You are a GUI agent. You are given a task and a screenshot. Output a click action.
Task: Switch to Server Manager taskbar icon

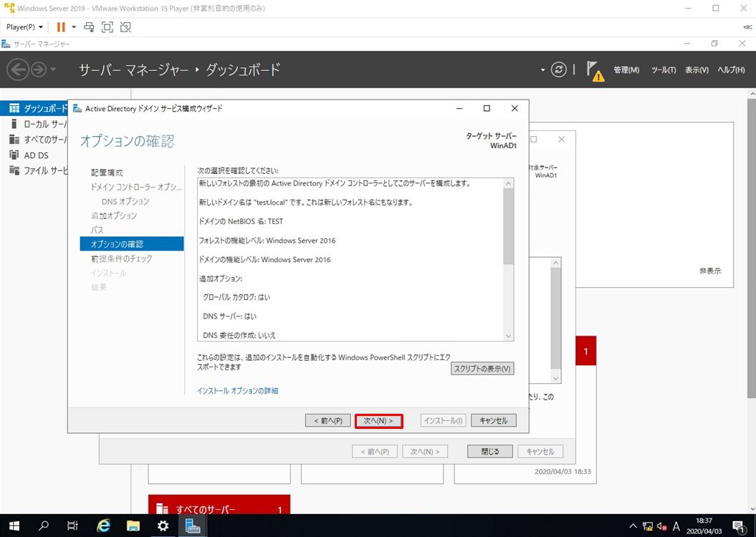193,526
